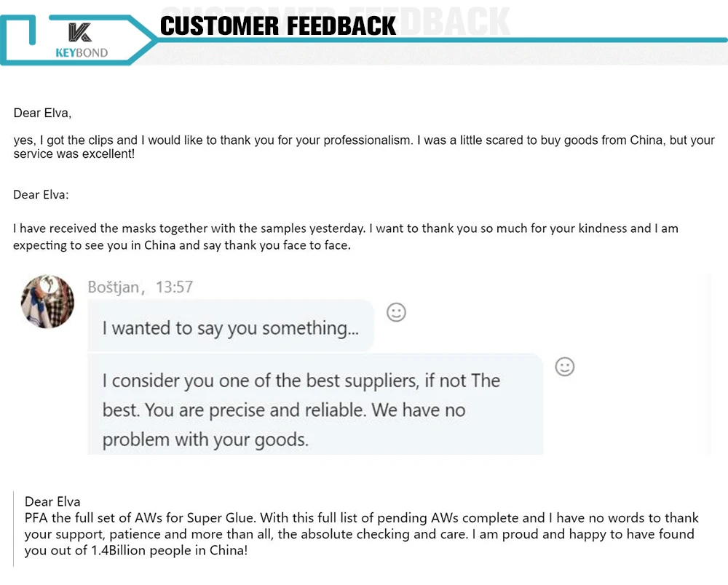Click Boštjan's round profile avatar
Viewport: 728px width, 585px height.
pos(47,301)
